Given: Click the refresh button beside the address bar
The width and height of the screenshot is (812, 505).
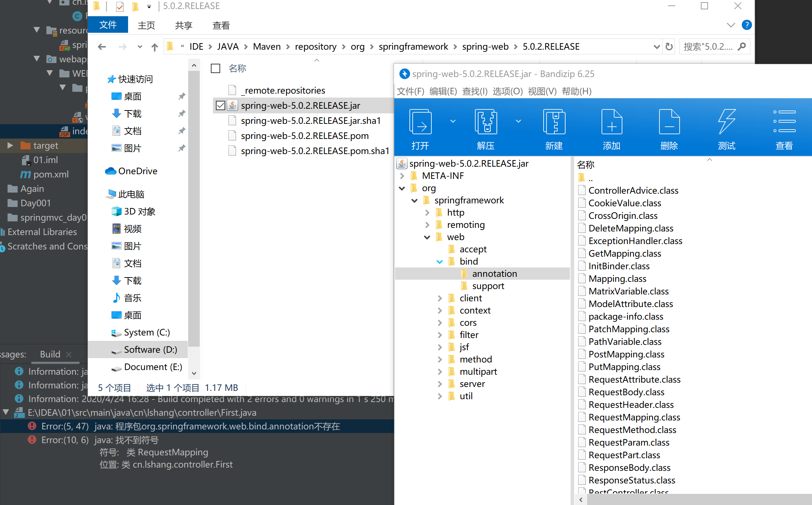Looking at the screenshot, I should (669, 47).
